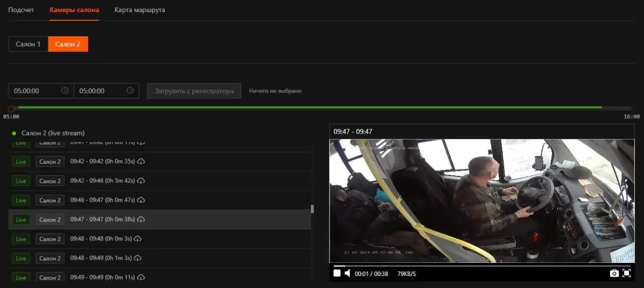
Task: Download the 09:42 - 09:46 recording
Action: click(x=141, y=181)
